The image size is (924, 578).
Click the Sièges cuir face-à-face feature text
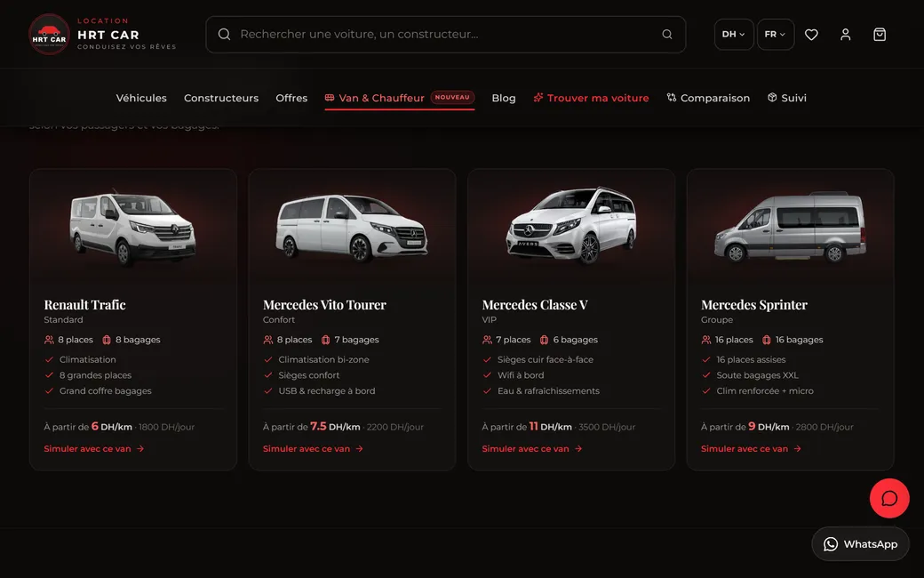tap(546, 360)
